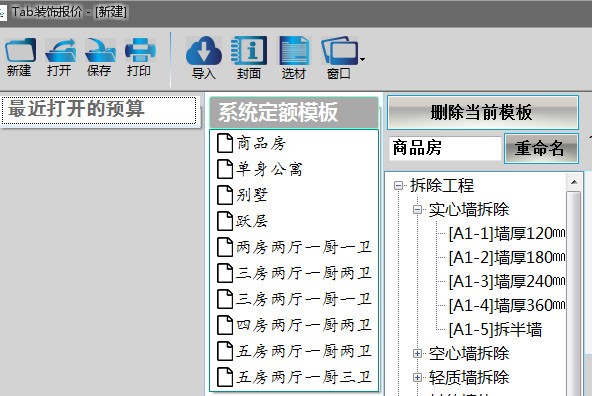The width and height of the screenshot is (592, 396).
Task: Select tree item [A1-5]拆半墙
Action: 495,329
